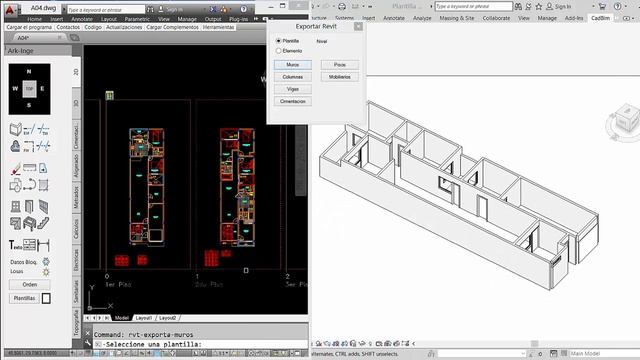
Task: Click the sun icon next to Losas
Action: click(46, 271)
